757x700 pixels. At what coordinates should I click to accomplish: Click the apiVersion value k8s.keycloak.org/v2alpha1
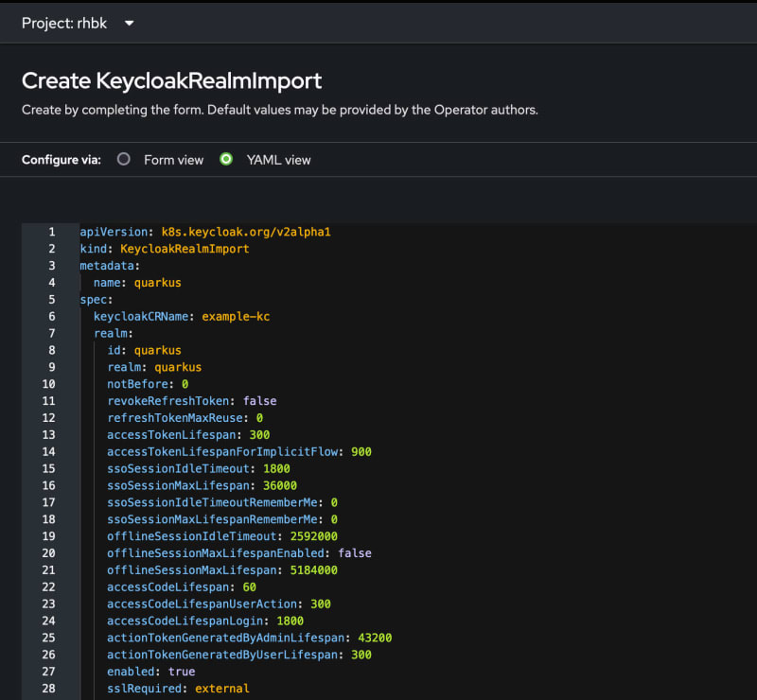coord(245,232)
